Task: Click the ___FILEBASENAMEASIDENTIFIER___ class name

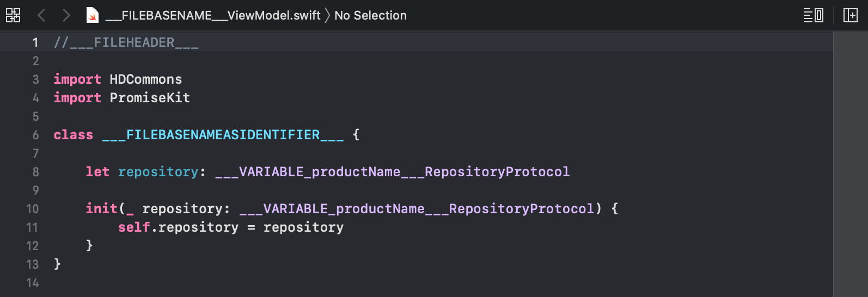Action: point(223,135)
